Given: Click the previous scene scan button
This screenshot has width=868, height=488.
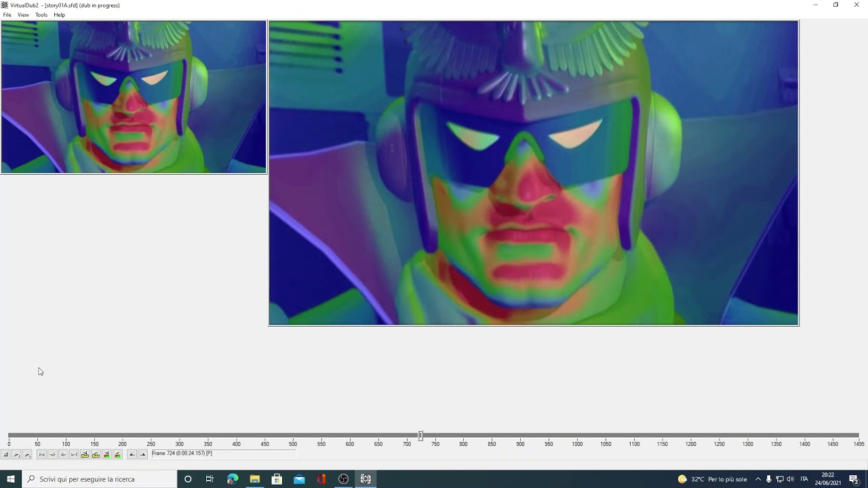Looking at the screenshot, I should (x=106, y=454).
